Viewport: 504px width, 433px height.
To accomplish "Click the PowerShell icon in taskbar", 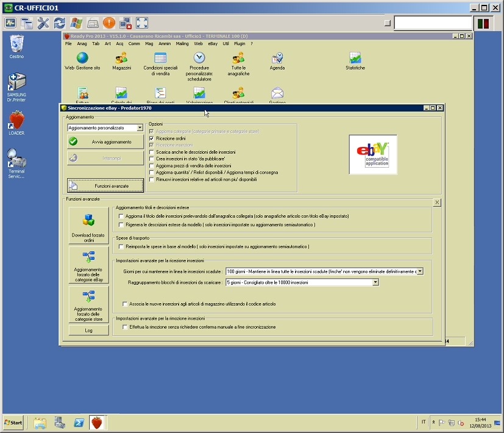I will 79,423.
